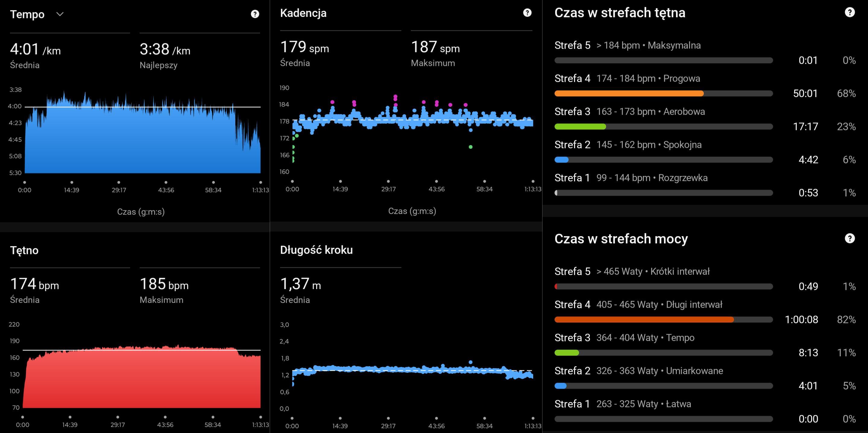
Task: Click the green low cadence outlier dot
Action: [470, 147]
